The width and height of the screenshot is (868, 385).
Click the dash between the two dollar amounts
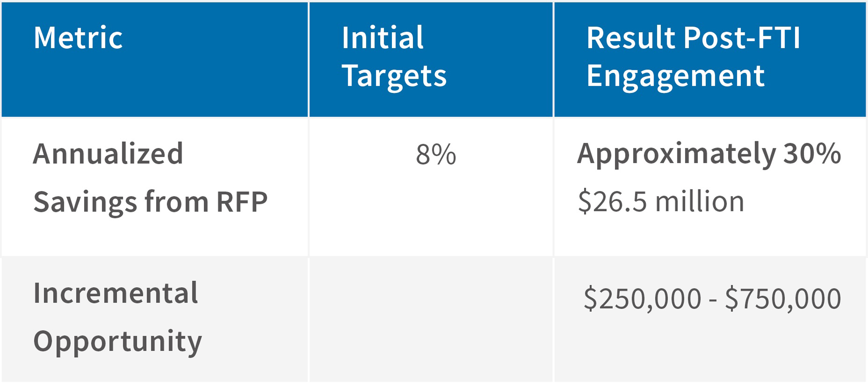(713, 300)
